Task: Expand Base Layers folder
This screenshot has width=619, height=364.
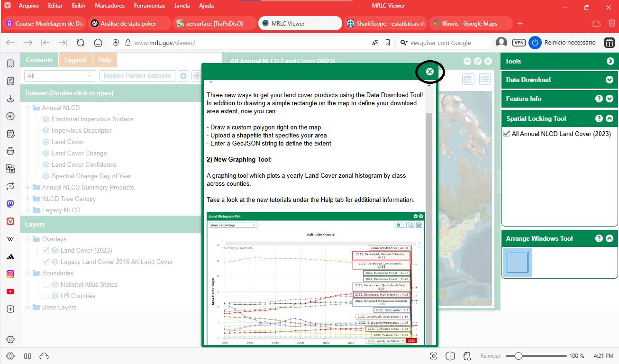Action: coord(28,307)
